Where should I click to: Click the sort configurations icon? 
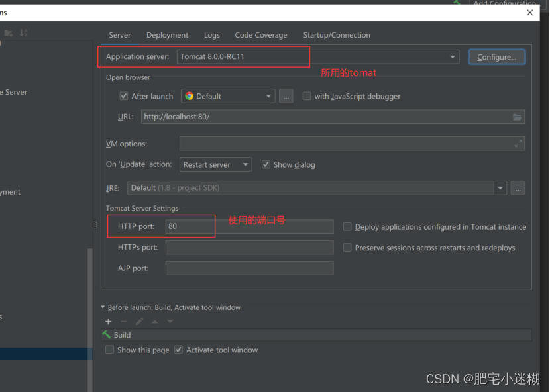(x=23, y=33)
